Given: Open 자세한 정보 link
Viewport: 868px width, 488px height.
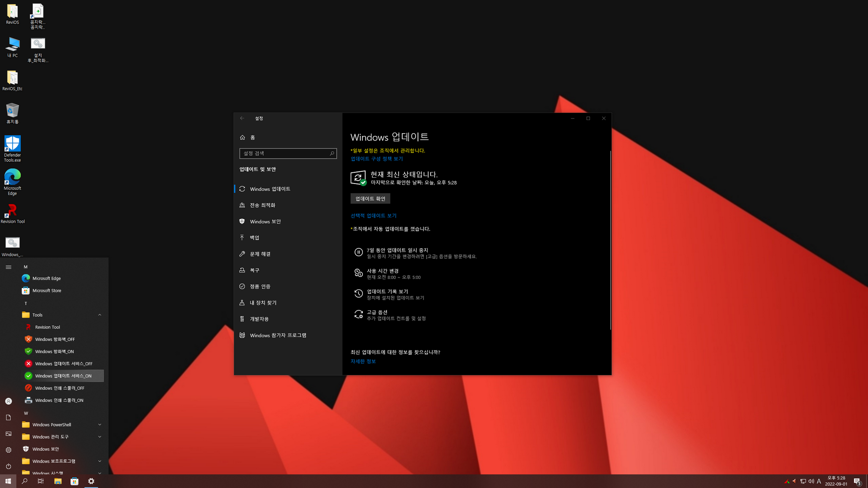Looking at the screenshot, I should point(363,361).
